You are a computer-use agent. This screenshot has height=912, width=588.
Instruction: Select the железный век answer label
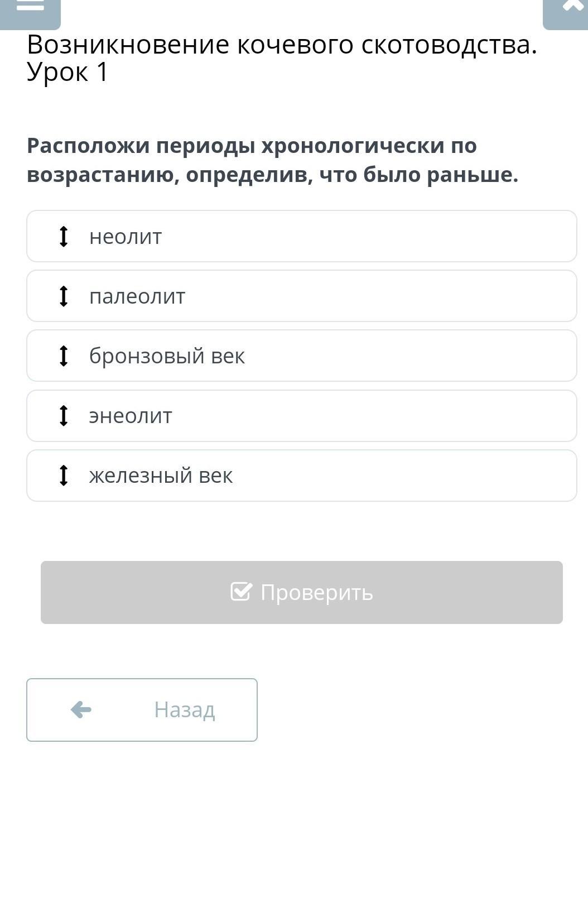(161, 476)
